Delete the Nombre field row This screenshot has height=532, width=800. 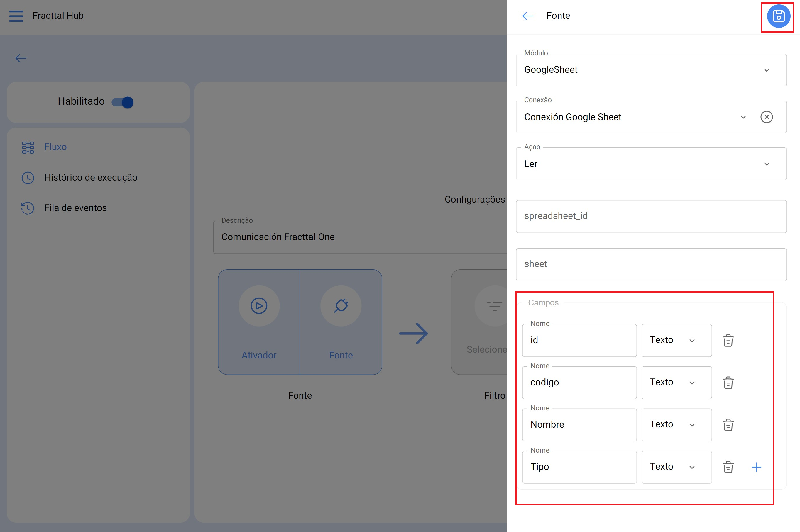pyautogui.click(x=728, y=425)
